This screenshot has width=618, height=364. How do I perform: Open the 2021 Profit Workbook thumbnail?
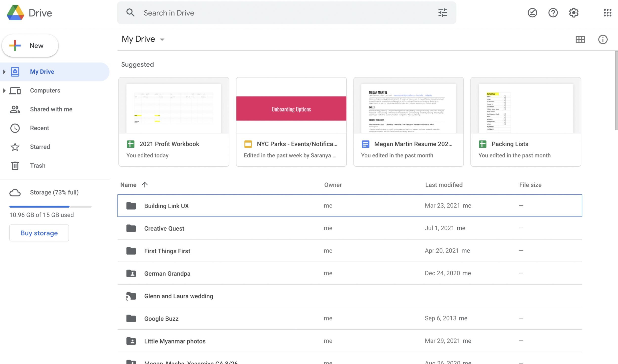174,108
